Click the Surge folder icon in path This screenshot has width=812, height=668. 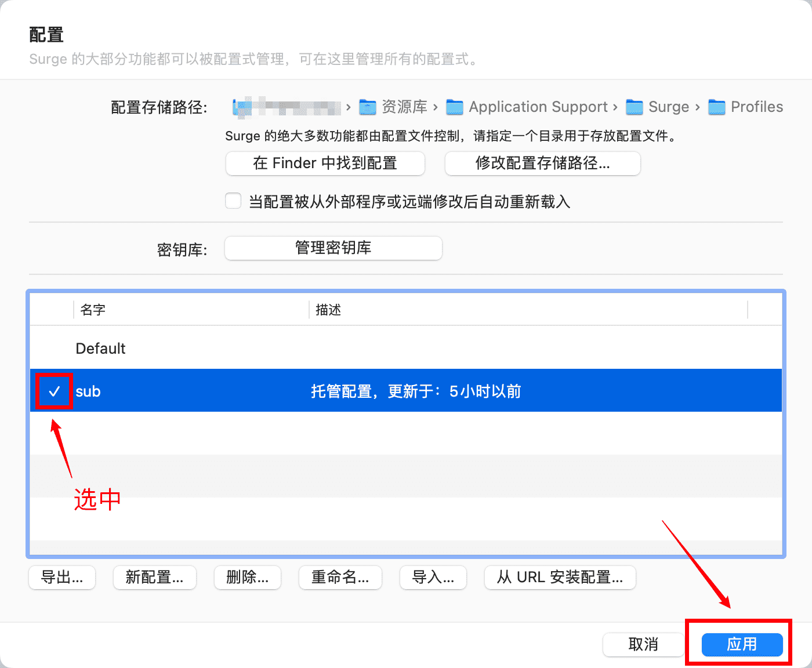tap(635, 107)
